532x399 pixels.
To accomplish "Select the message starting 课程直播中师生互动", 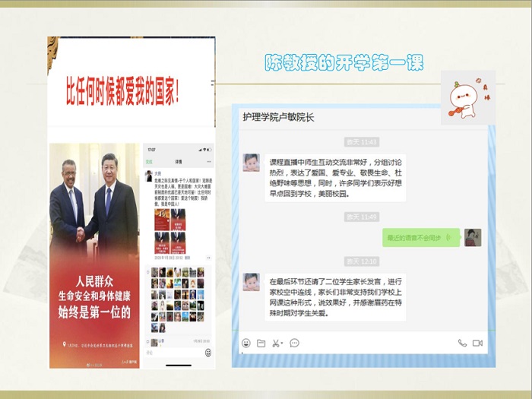I will (335, 178).
